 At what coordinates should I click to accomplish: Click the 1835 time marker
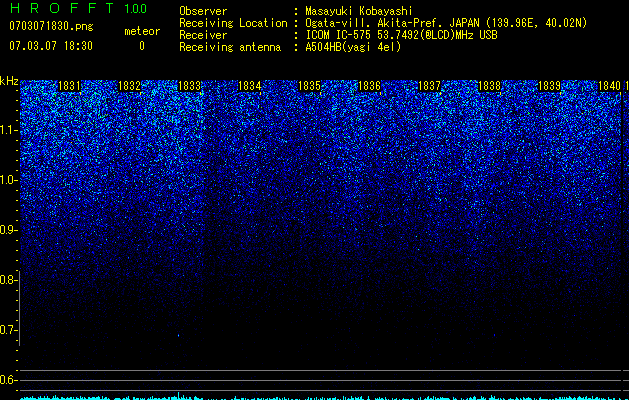click(310, 86)
